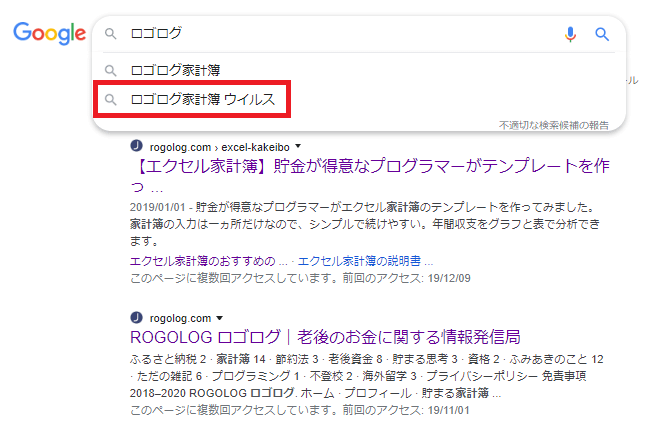
Task: Click text 前回のアクセス: 19/11/01
Action: [x=406, y=410]
